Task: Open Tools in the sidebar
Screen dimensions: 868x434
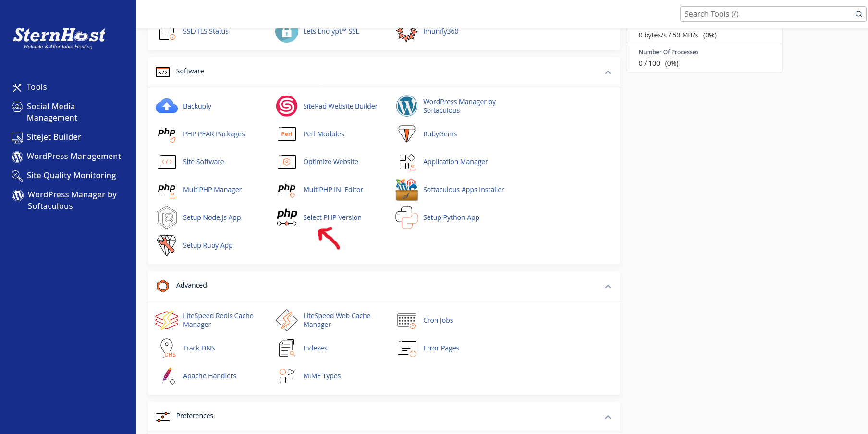Action: point(37,87)
